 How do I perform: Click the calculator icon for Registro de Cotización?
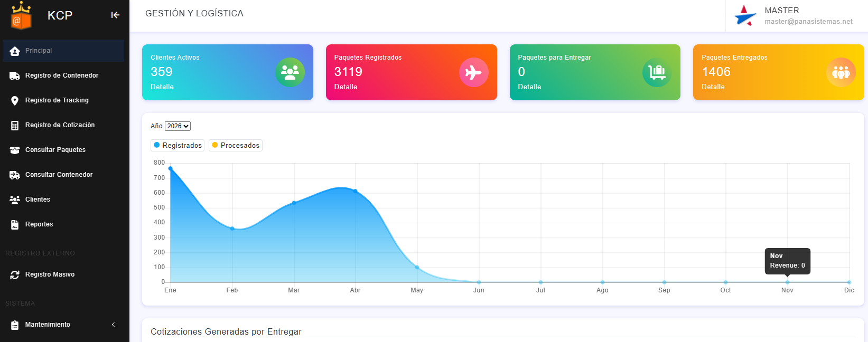click(x=15, y=125)
